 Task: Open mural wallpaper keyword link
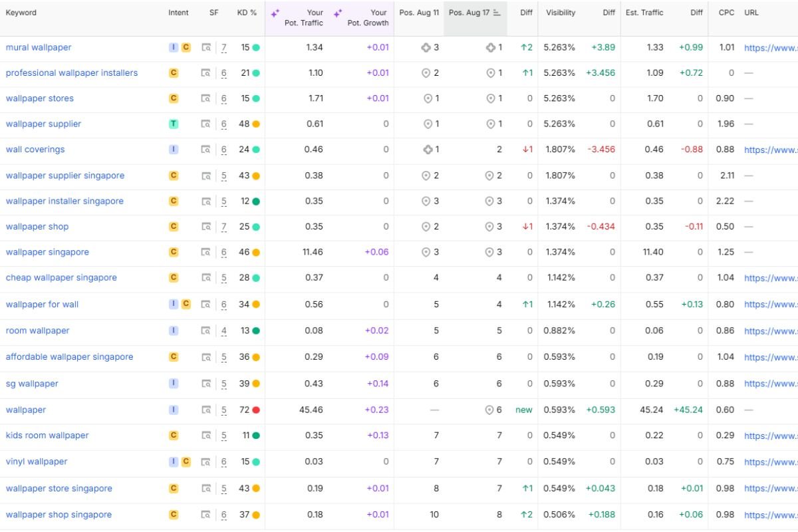39,47
